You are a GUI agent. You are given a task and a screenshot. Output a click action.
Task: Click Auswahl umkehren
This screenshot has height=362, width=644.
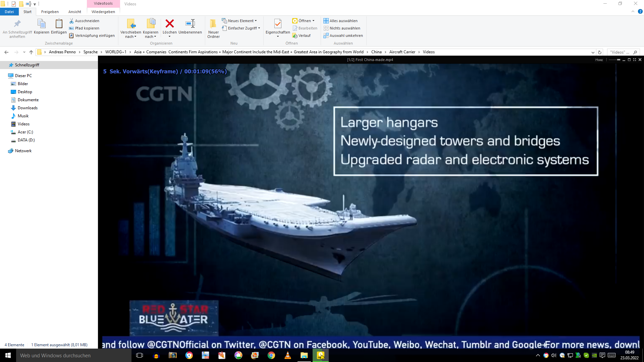click(x=343, y=36)
